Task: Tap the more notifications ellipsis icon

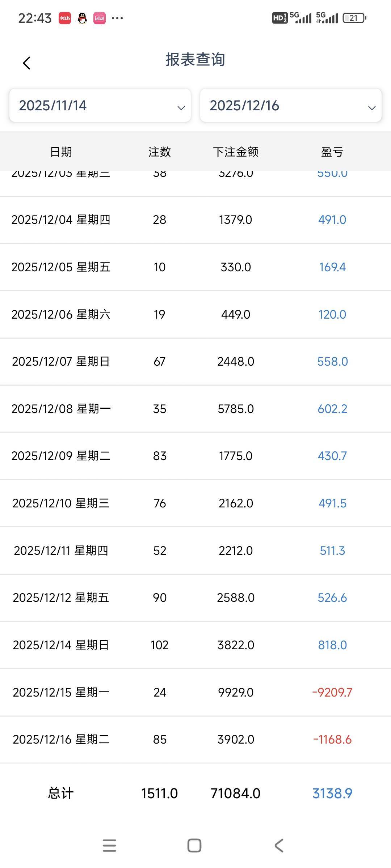Action: (x=117, y=18)
